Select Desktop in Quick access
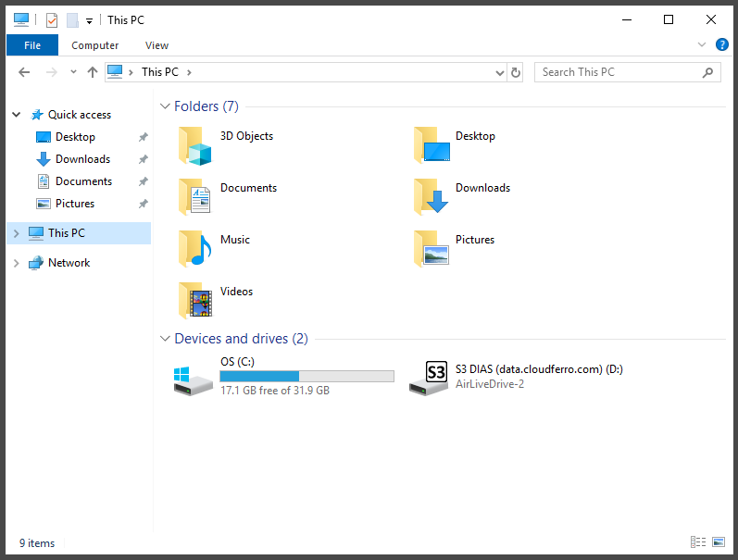The image size is (738, 560). (75, 137)
